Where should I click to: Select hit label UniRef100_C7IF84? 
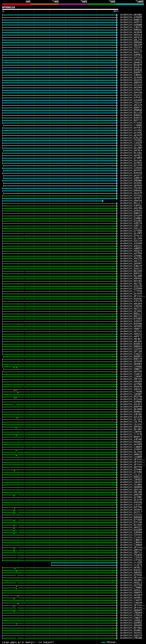pos(131,291)
